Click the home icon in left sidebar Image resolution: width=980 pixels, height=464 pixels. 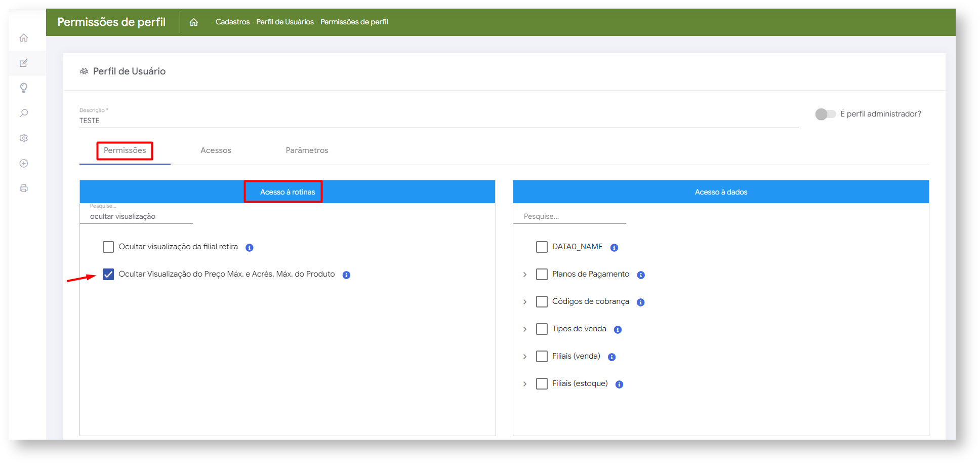pos(24,38)
